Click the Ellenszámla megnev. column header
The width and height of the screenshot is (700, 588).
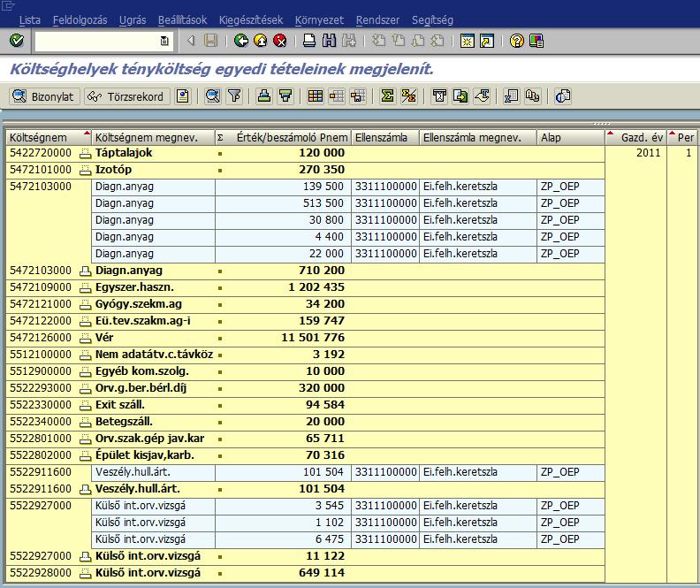[477, 138]
